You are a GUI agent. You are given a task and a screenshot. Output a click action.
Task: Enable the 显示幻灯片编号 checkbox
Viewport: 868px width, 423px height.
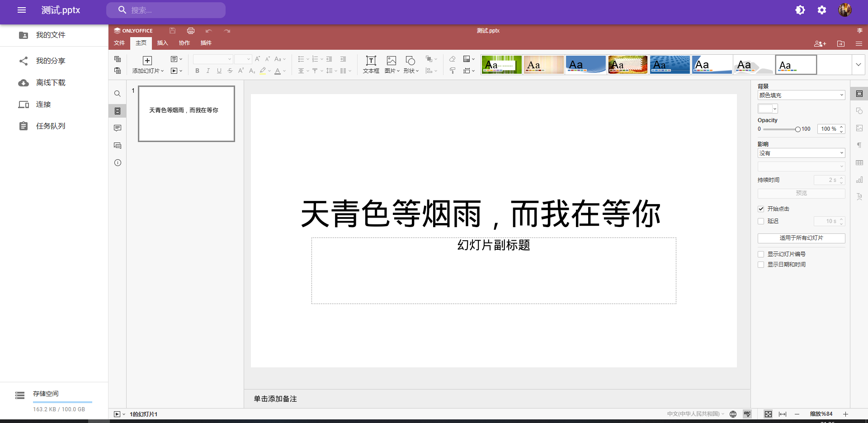[761, 254]
